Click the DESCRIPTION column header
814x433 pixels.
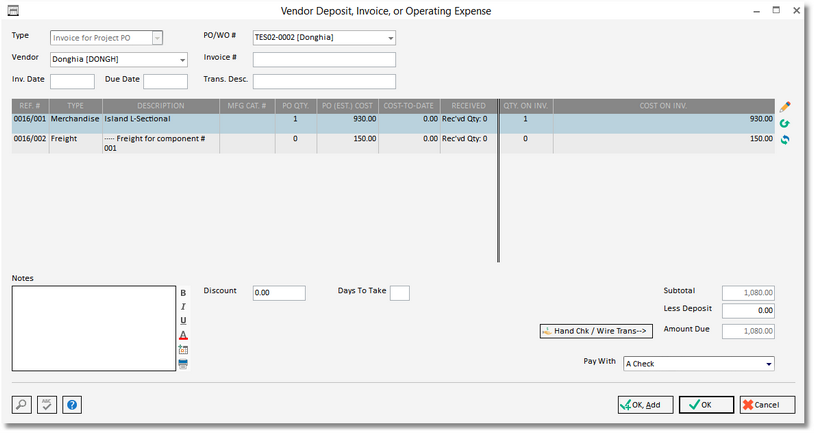coord(160,106)
